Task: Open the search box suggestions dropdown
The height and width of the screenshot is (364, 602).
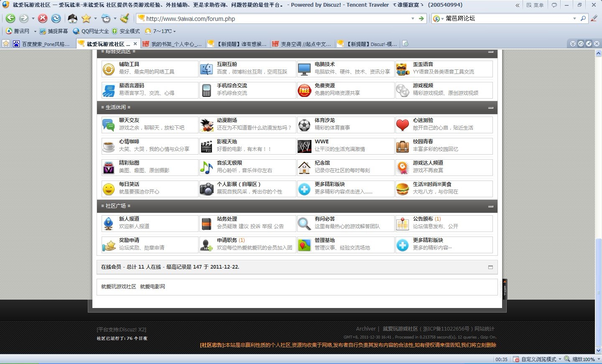Action: (x=574, y=18)
